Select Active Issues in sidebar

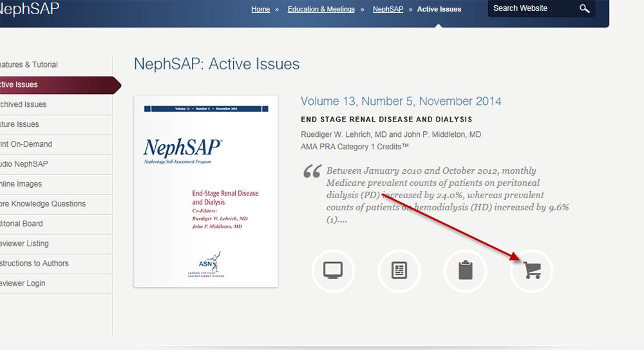point(19,85)
